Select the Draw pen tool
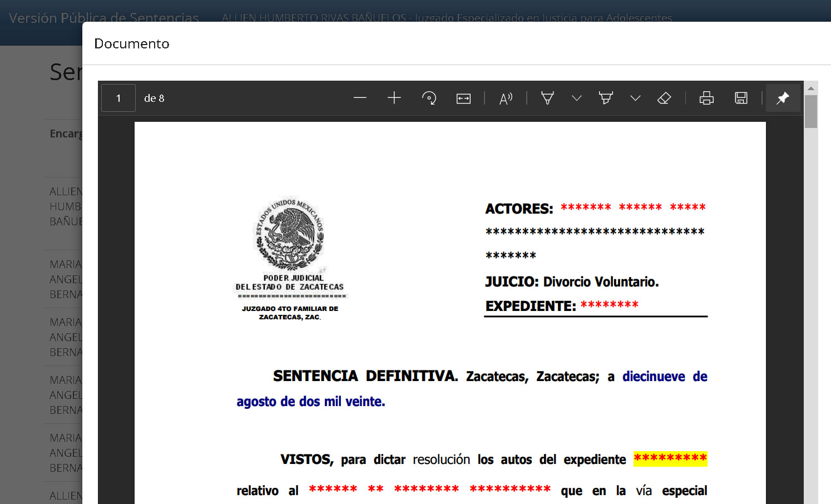The width and height of the screenshot is (831, 504). (547, 98)
